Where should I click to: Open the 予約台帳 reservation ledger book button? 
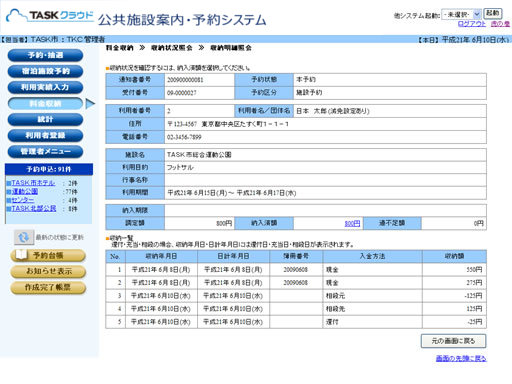pyautogui.click(x=48, y=255)
